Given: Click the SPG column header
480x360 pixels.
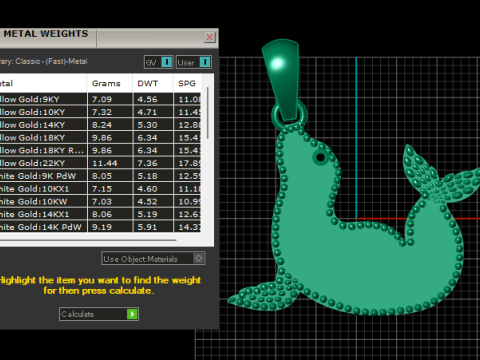Looking at the screenshot, I should pyautogui.click(x=187, y=83).
